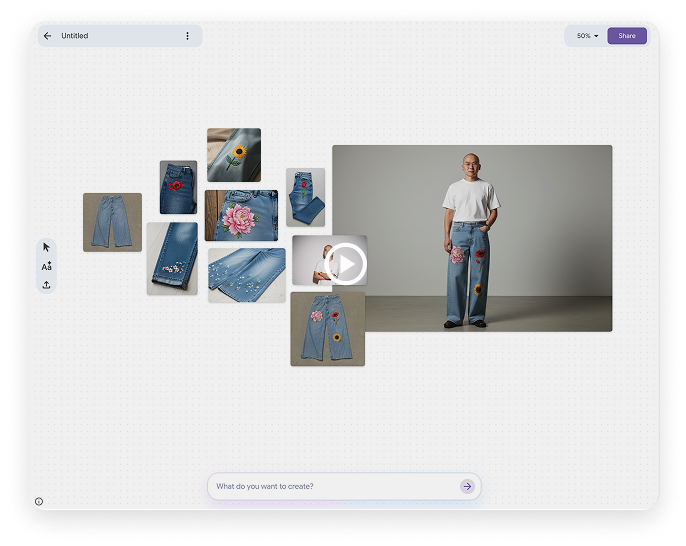Select the cherry blossom jeans hem image
Image resolution: width=686 pixels, height=546 pixels.
(172, 258)
